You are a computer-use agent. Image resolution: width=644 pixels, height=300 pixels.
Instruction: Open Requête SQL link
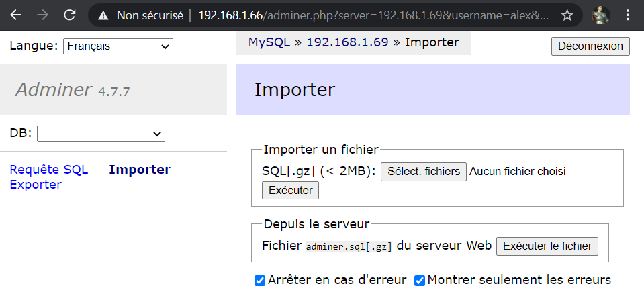tap(49, 170)
